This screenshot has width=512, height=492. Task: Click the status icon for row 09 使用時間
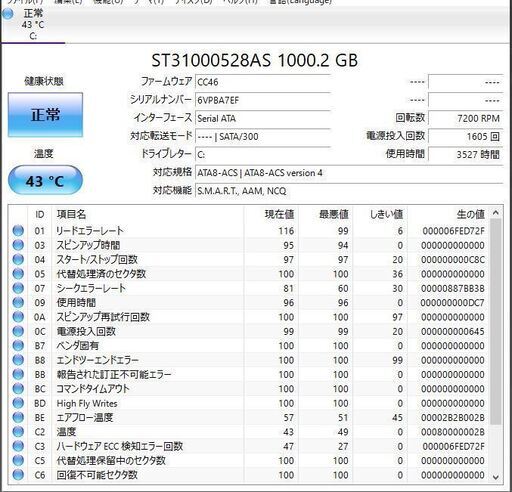18,302
